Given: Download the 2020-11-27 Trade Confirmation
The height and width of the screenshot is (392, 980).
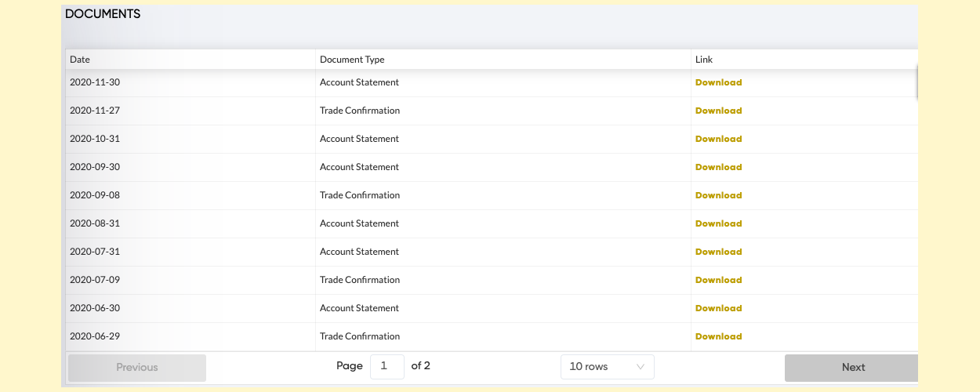Looking at the screenshot, I should click(x=718, y=111).
